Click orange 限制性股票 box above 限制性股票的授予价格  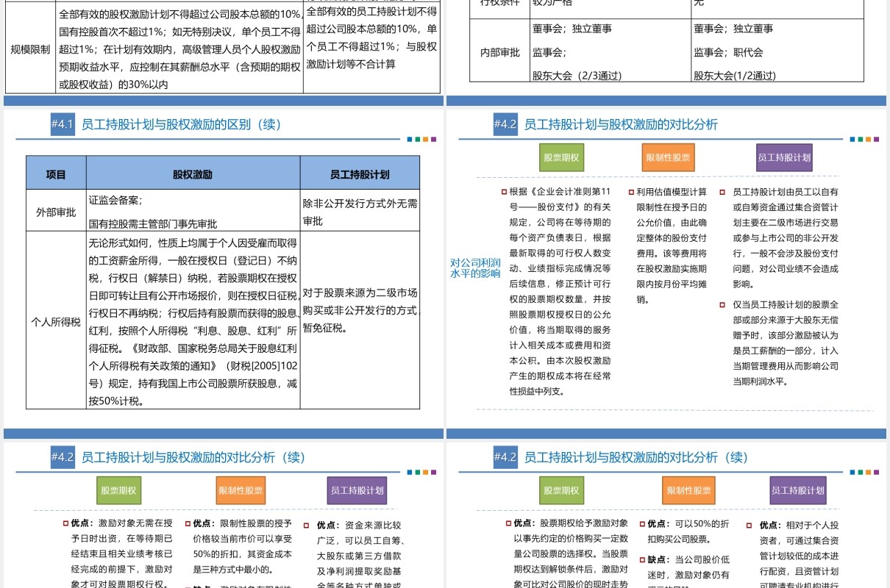pos(241,490)
